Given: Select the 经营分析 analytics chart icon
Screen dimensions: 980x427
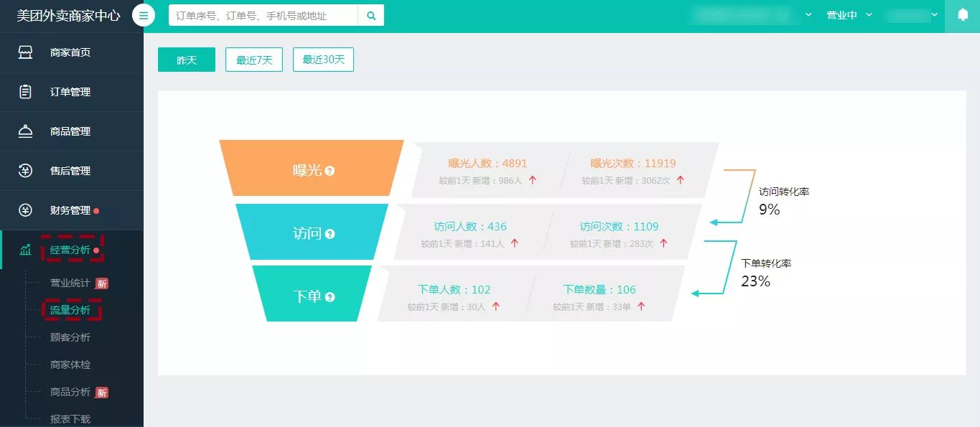Looking at the screenshot, I should coord(24,249).
